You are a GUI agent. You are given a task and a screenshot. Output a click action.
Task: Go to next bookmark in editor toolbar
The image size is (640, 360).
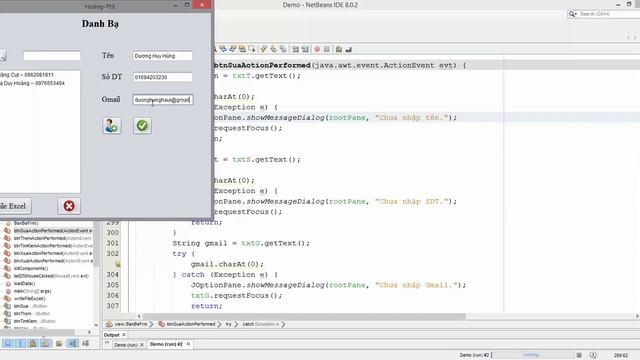pyautogui.click(x=273, y=49)
